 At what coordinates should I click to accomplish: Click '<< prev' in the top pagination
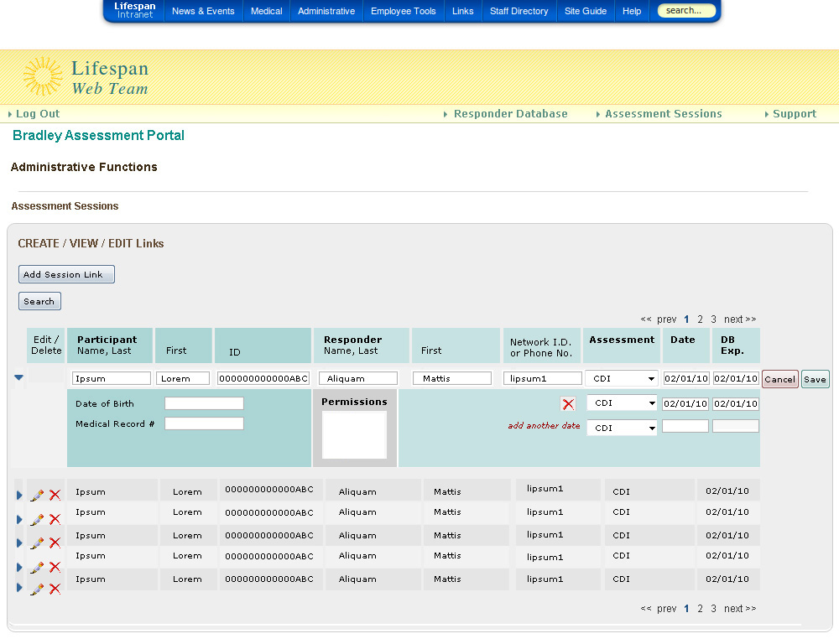(x=659, y=319)
